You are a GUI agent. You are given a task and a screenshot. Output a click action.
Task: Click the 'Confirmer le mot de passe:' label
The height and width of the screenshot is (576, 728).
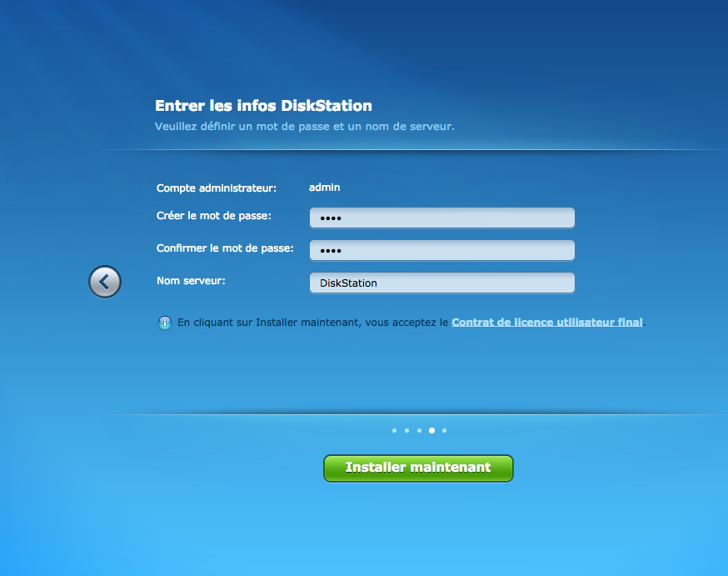[225, 248]
